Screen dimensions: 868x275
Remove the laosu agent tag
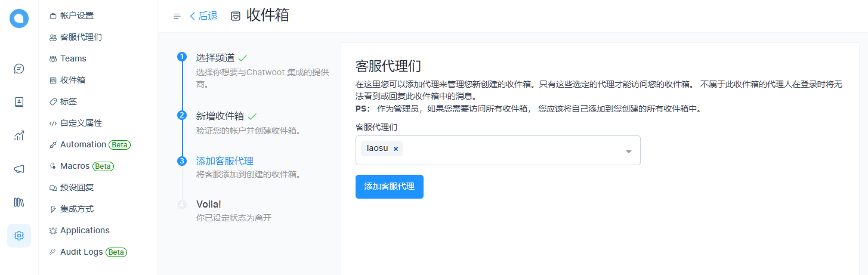(396, 149)
